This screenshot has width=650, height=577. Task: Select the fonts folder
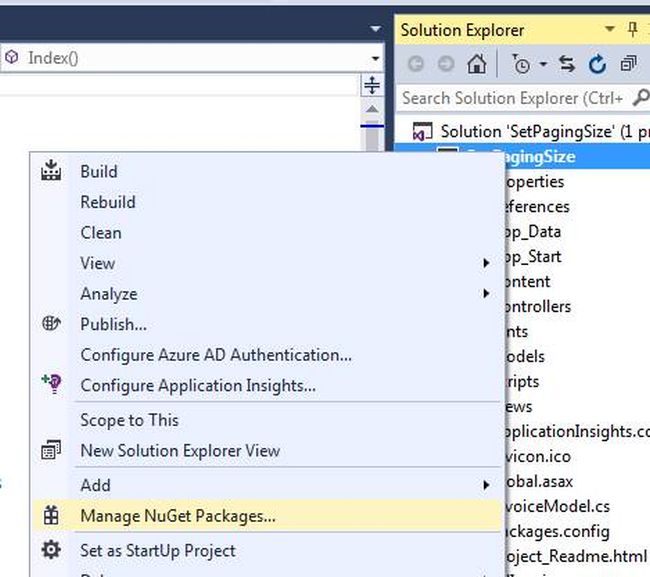pos(517,332)
